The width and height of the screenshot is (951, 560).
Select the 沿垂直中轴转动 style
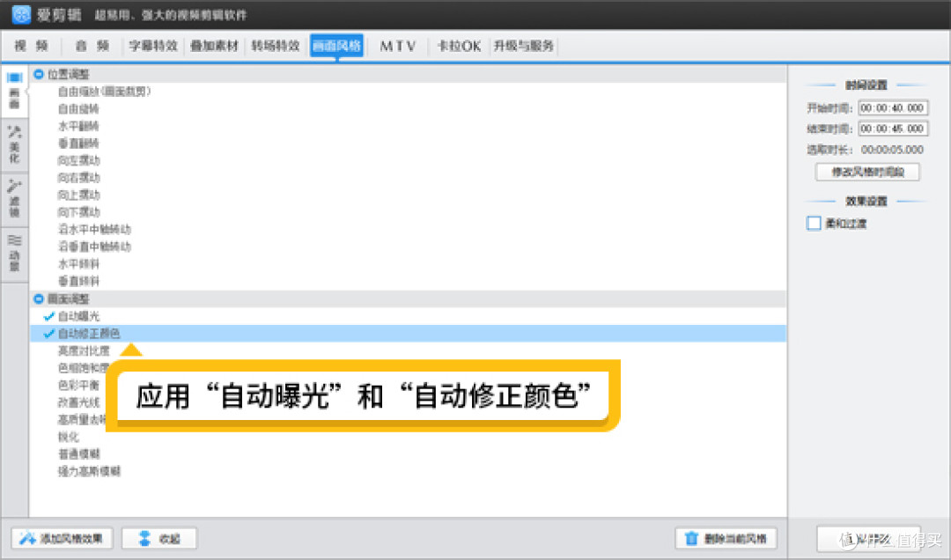(x=94, y=247)
